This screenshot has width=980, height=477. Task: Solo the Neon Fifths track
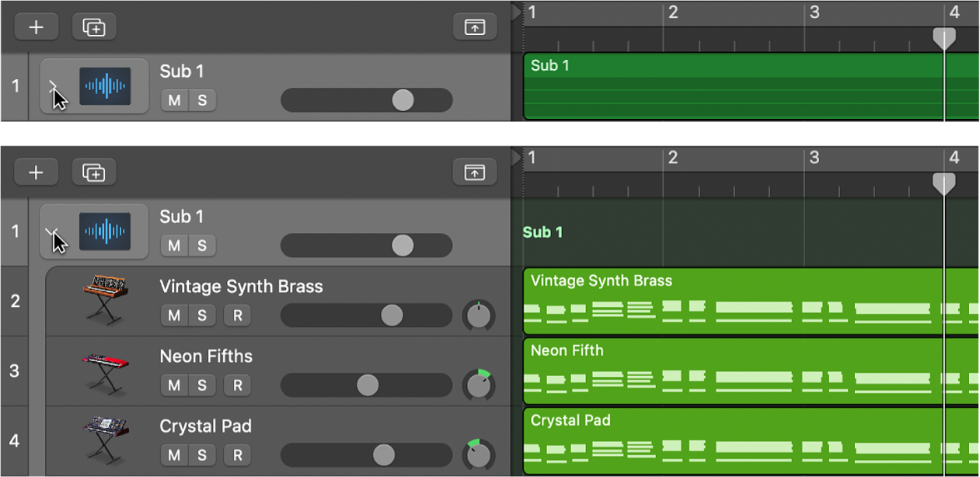click(x=202, y=385)
